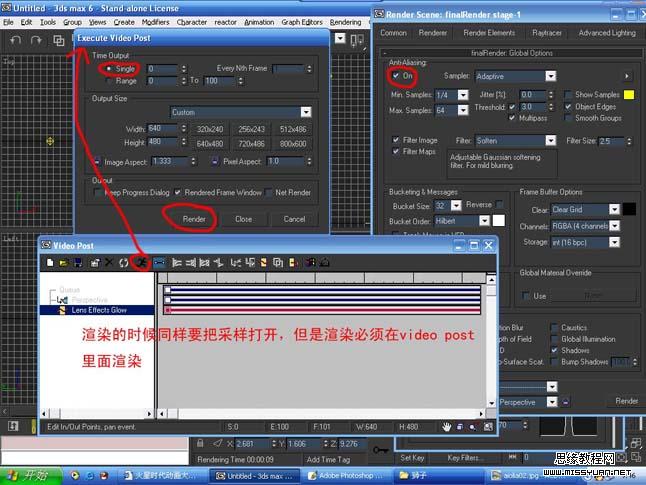Make selected events the same size
The height and width of the screenshot is (485, 646).
(204, 263)
